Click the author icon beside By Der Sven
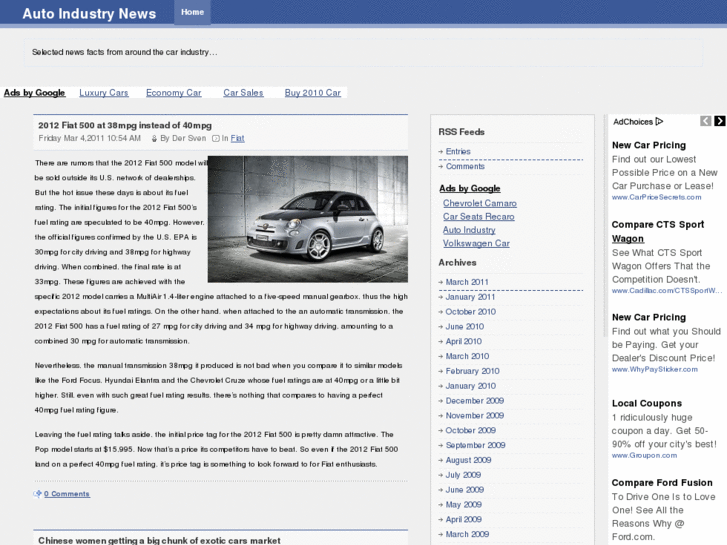727x545 pixels. pos(154,138)
